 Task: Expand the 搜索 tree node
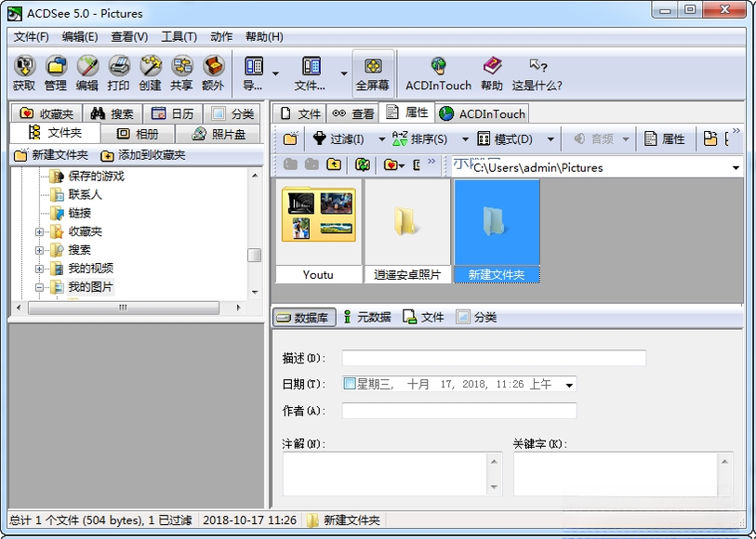pyautogui.click(x=39, y=250)
